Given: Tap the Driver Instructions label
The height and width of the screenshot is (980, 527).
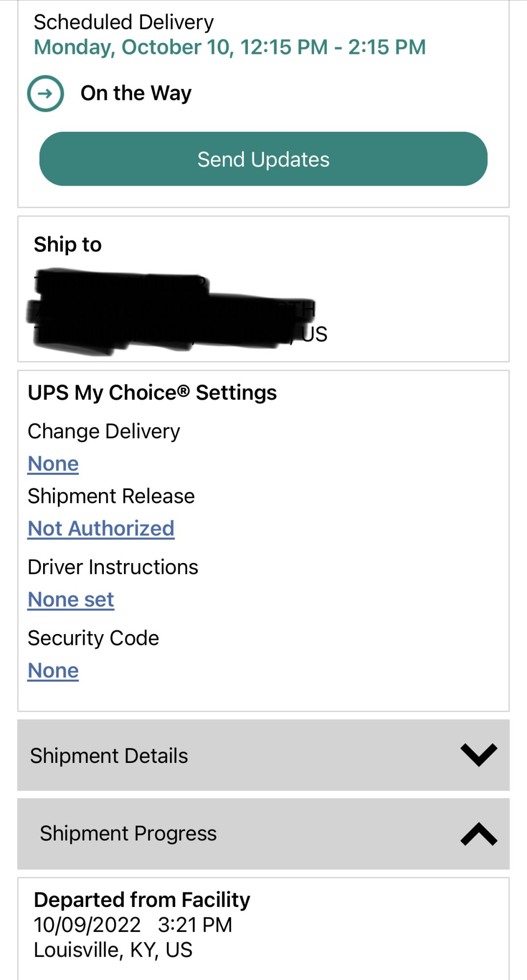Looking at the screenshot, I should (113, 567).
